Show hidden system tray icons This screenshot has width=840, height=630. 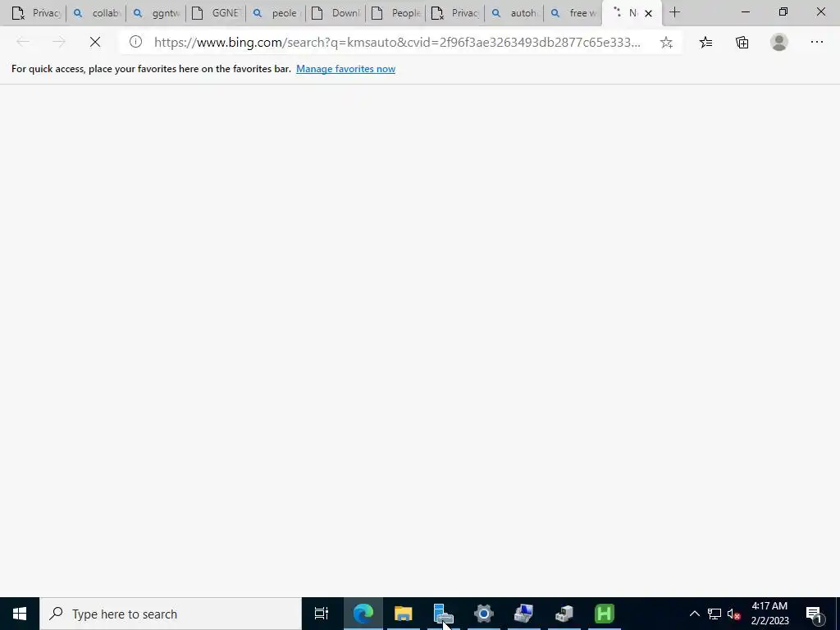point(694,614)
